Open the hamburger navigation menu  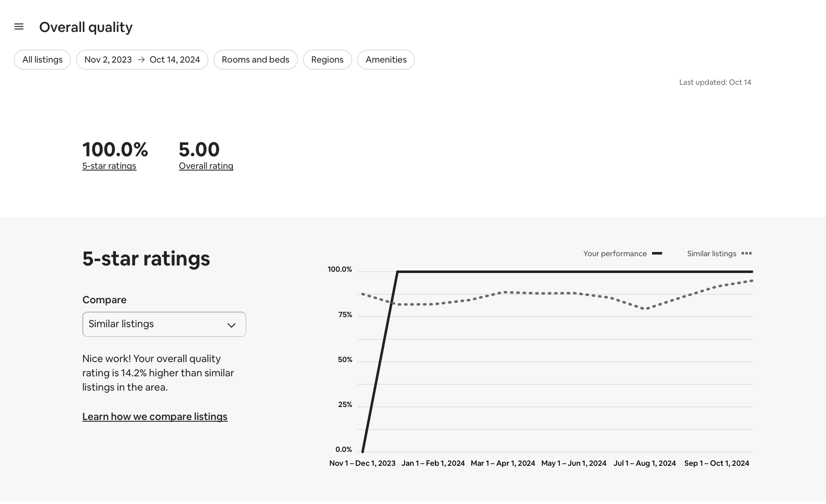(19, 27)
